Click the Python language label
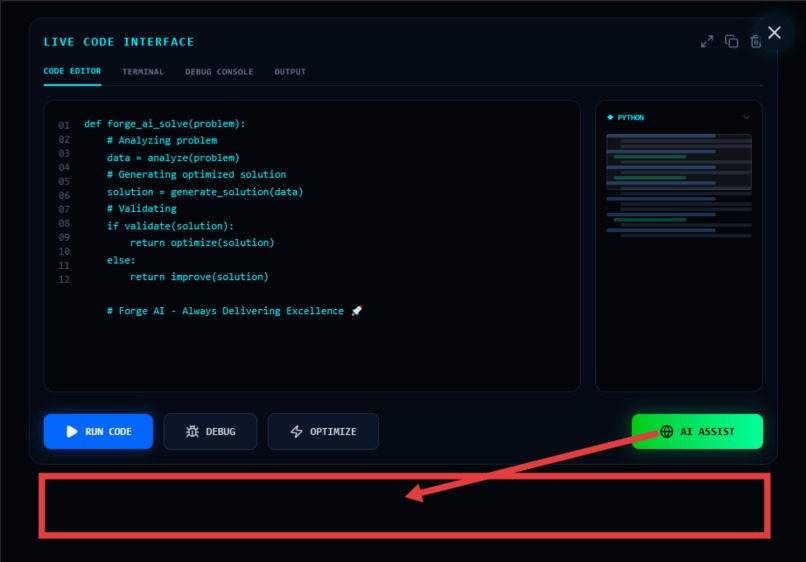Image resolution: width=806 pixels, height=562 pixels. [x=630, y=117]
